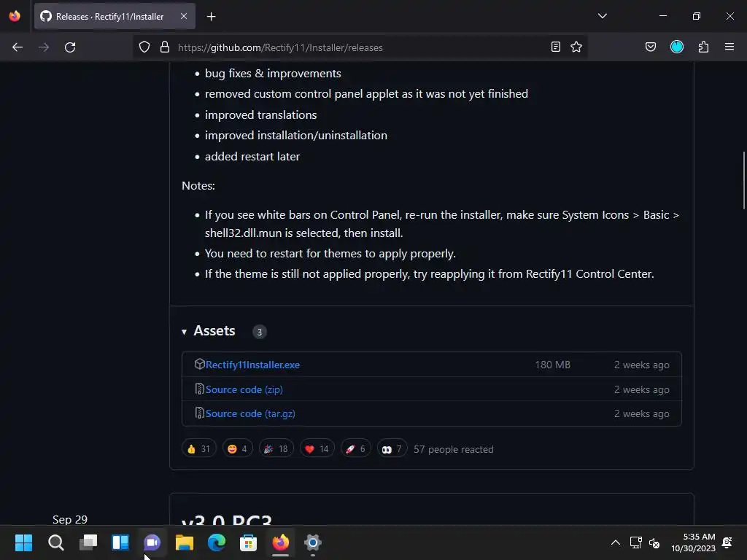Open the clock showing 5:35 AM

693,542
